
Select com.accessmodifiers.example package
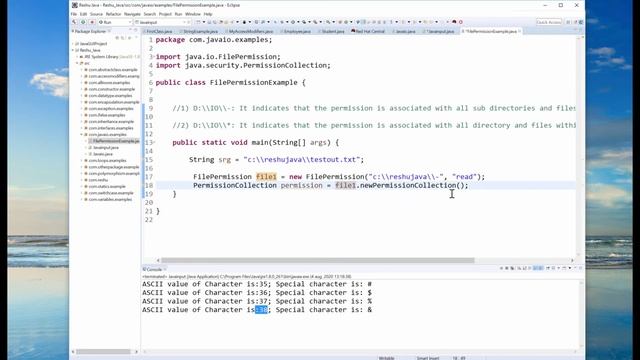point(113,76)
